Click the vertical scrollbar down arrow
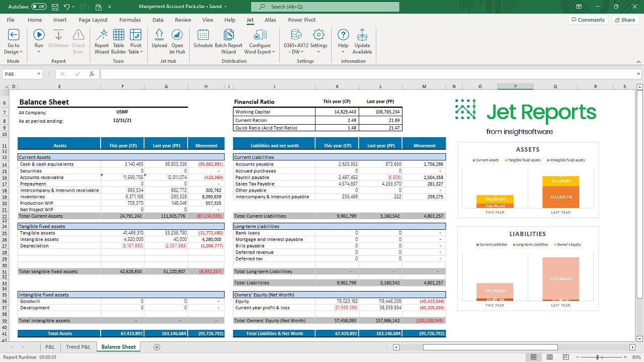This screenshot has height=362, width=644. click(x=640, y=339)
